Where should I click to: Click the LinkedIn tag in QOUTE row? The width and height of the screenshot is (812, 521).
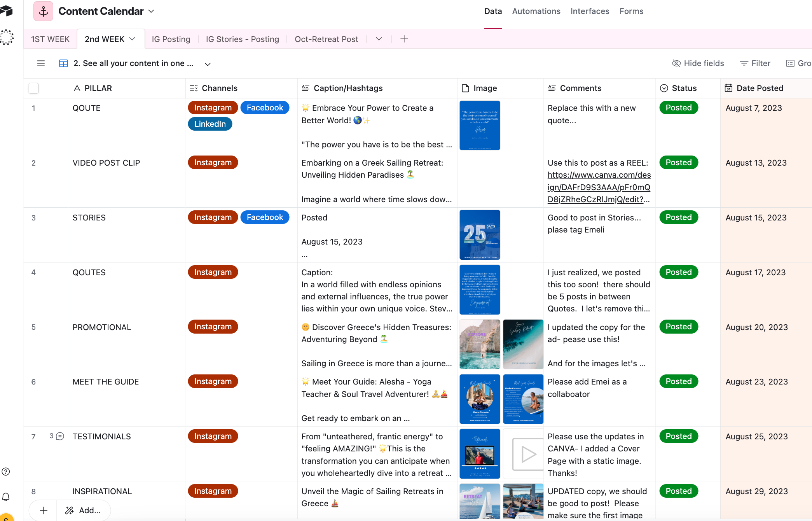coord(210,124)
